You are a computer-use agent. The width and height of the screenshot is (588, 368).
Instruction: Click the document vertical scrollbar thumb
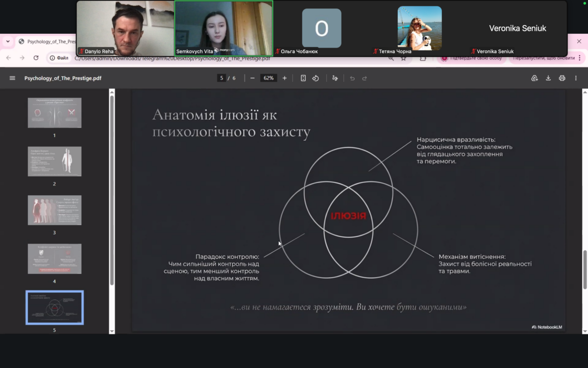(585, 269)
